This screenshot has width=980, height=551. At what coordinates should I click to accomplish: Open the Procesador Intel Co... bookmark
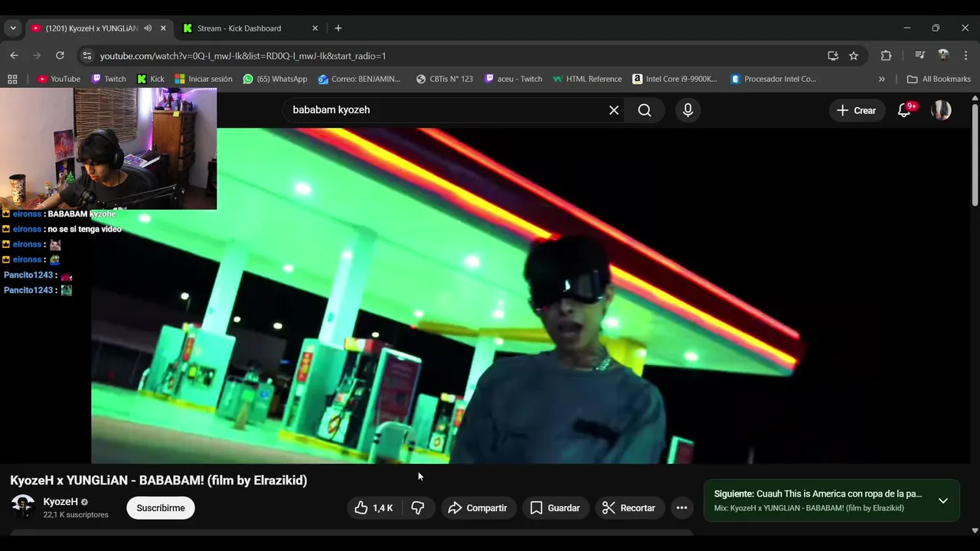774,79
